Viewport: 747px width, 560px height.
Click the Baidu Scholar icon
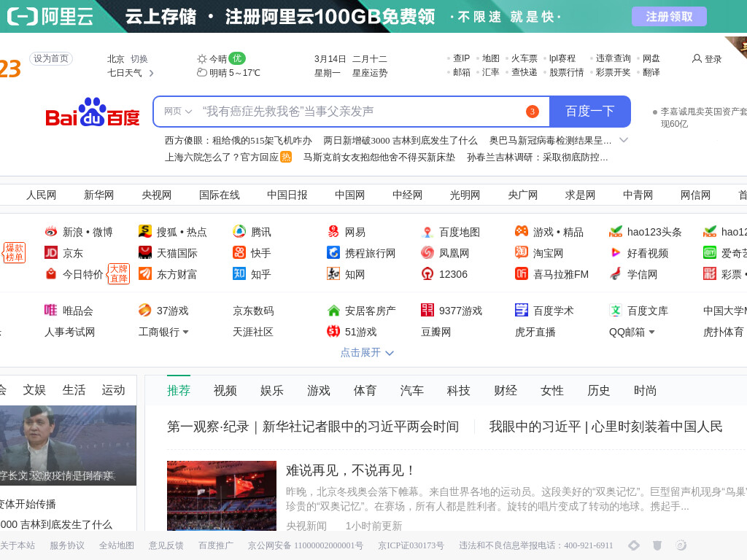tap(521, 310)
